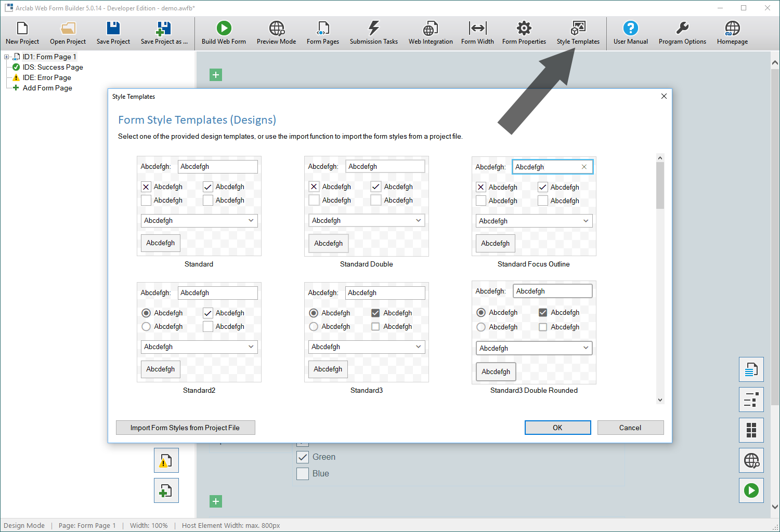Click Import Form Styles from Project File
Image resolution: width=780 pixels, height=532 pixels.
pyautogui.click(x=185, y=427)
